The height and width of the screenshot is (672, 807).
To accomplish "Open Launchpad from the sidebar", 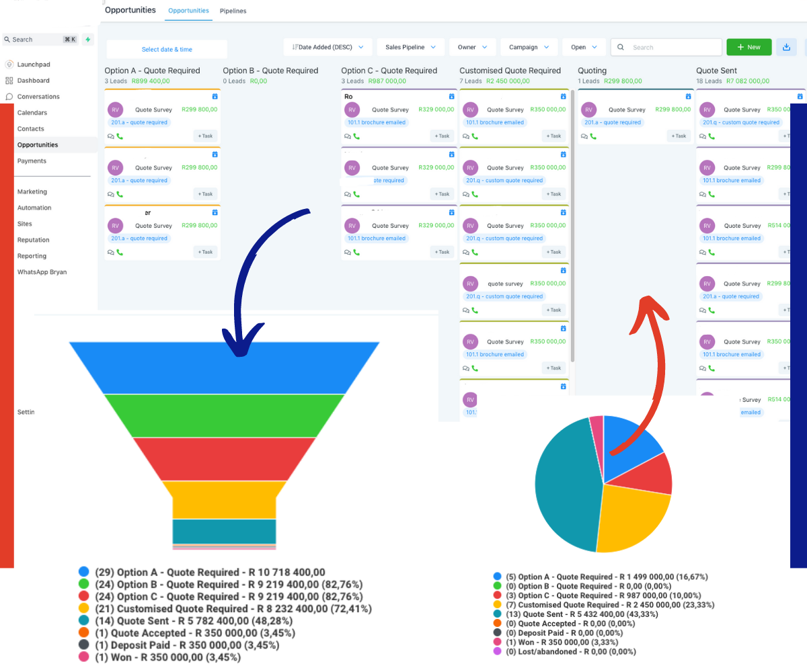I will 34,65.
